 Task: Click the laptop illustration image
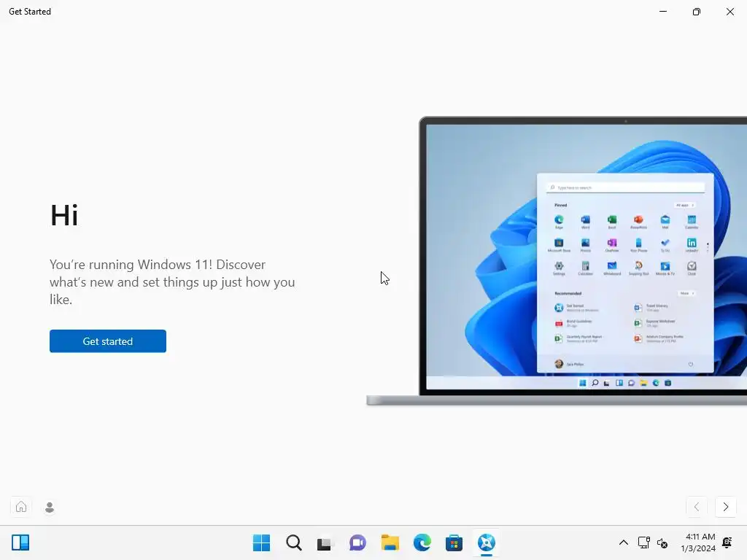(557, 261)
